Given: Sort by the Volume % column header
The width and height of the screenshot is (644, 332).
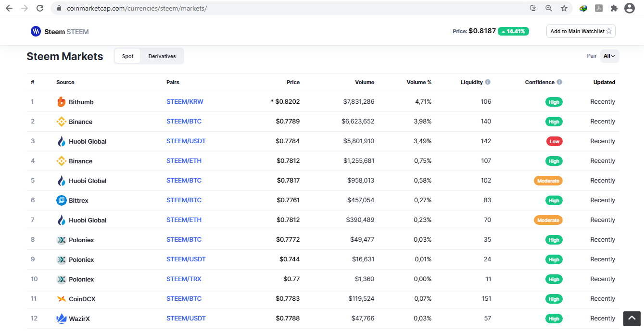Looking at the screenshot, I should point(419,82).
